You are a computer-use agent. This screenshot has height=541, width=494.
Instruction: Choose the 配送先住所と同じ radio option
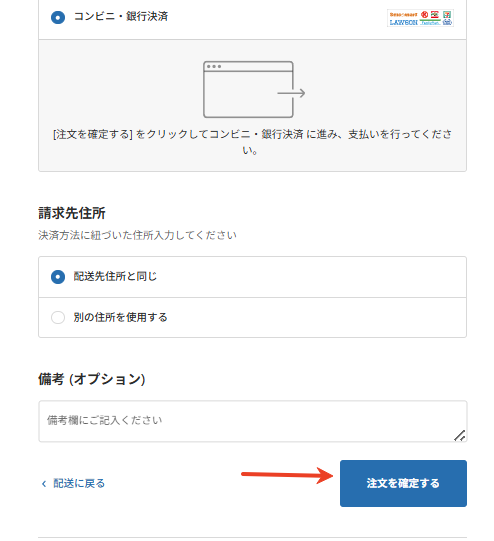(58, 277)
